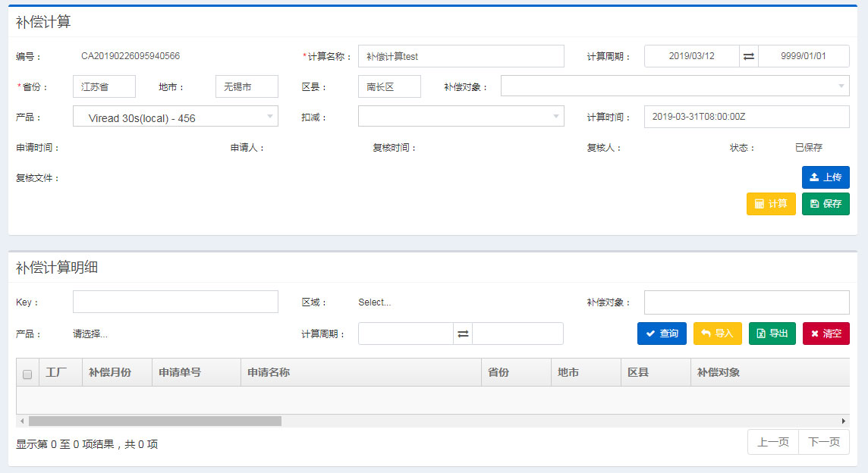The height and width of the screenshot is (473, 868).
Task: Click swap icon in detail calculation period filter
Action: [463, 334]
